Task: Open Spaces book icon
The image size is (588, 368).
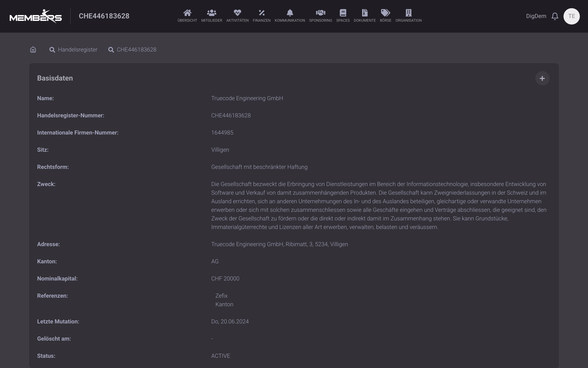Action: pyautogui.click(x=343, y=12)
